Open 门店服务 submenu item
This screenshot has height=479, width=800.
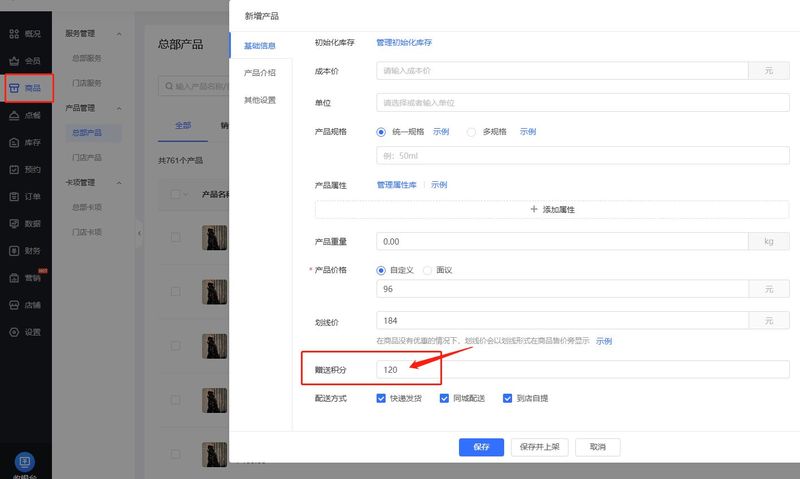[x=87, y=83]
